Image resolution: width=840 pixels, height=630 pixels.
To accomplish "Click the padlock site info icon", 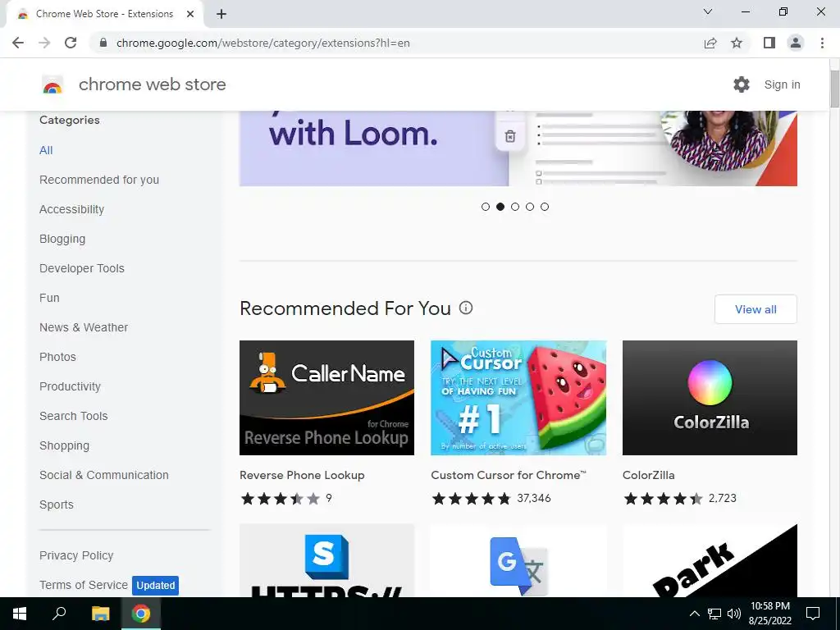I will pyautogui.click(x=103, y=43).
